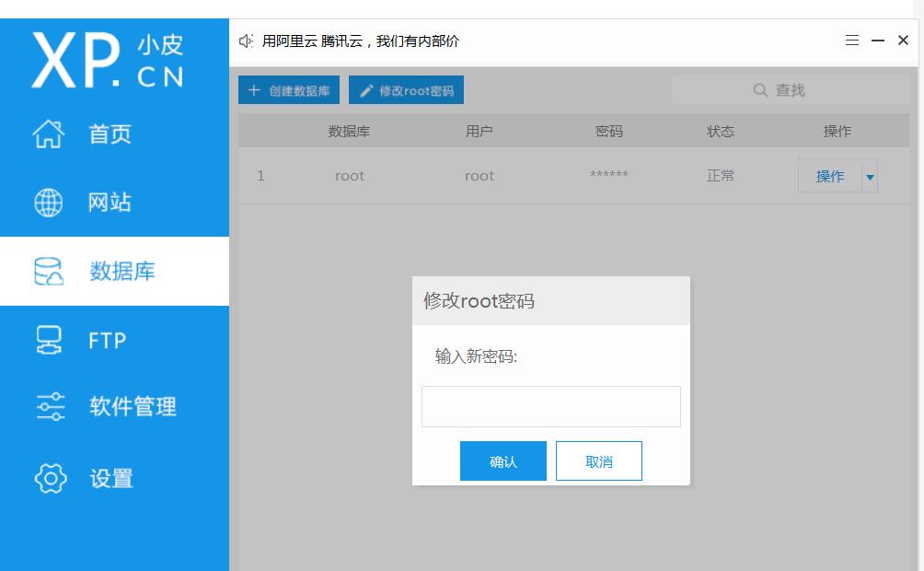This screenshot has height=571, width=924.
Task: Click the 操作 button in root row
Action: pyautogui.click(x=829, y=177)
